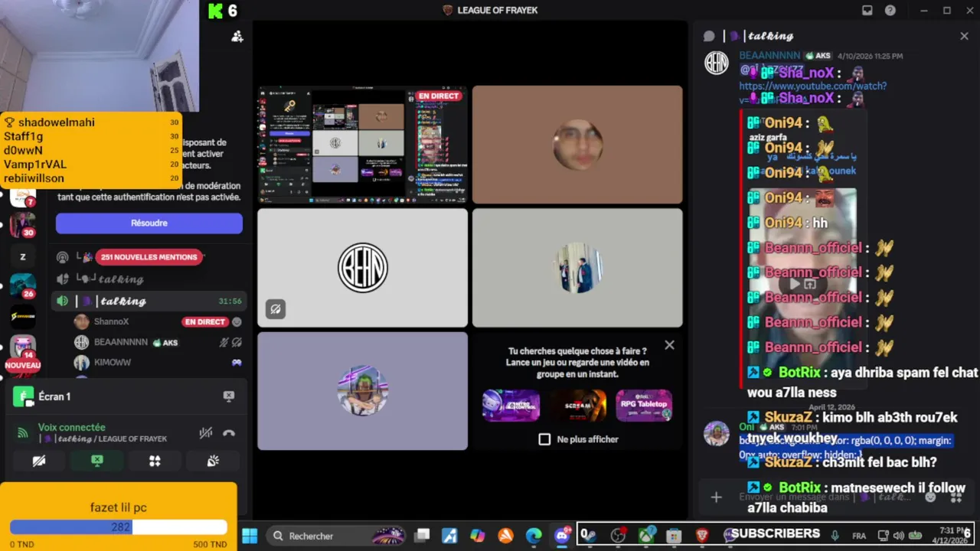Launch the Scream activity thumbnail
Screen dimensions: 980x551
(x=577, y=405)
